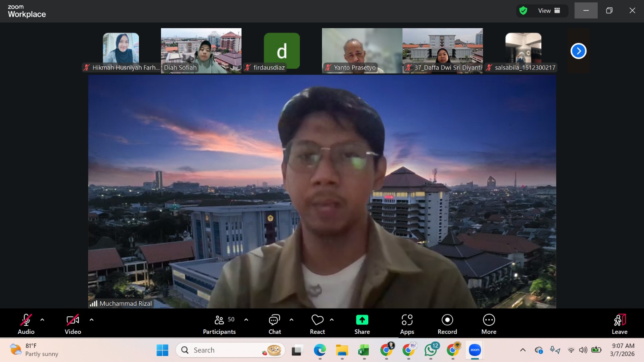Open the More options menu

pyautogui.click(x=489, y=323)
